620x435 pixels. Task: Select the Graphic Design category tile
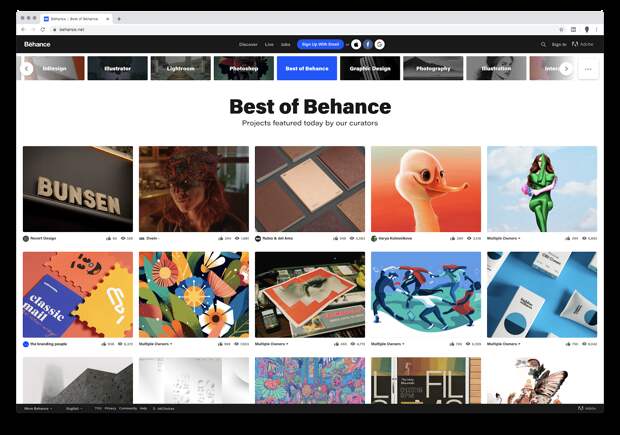370,68
